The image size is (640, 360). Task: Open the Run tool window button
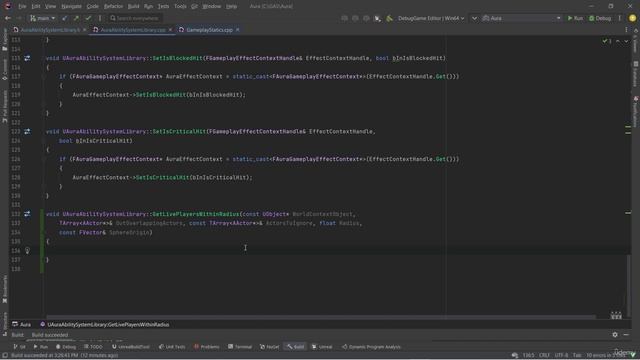coord(40,347)
